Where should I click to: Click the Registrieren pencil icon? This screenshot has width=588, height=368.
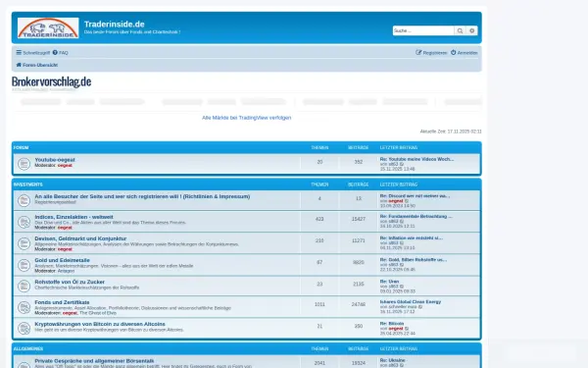418,53
